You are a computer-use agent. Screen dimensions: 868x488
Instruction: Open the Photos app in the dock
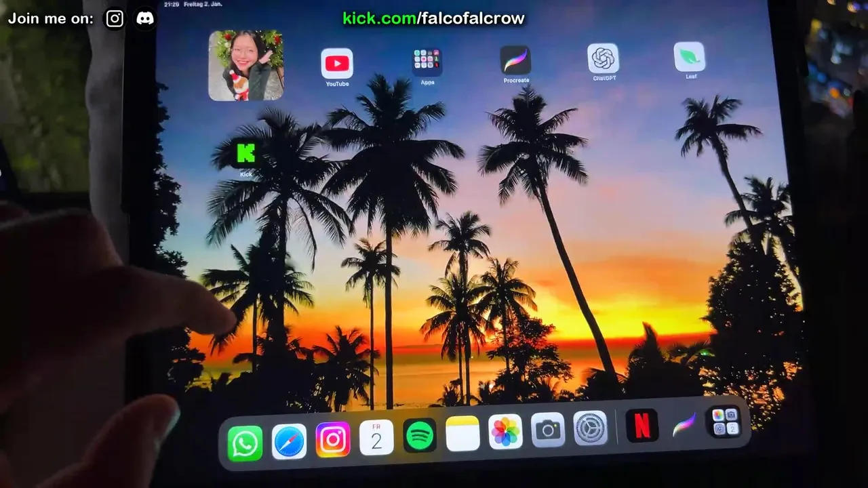pos(505,432)
